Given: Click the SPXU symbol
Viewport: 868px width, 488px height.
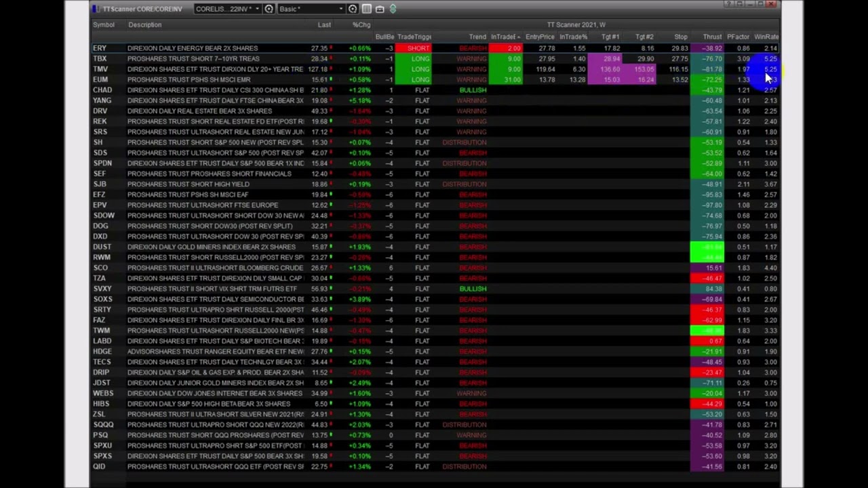Looking at the screenshot, I should [102, 446].
